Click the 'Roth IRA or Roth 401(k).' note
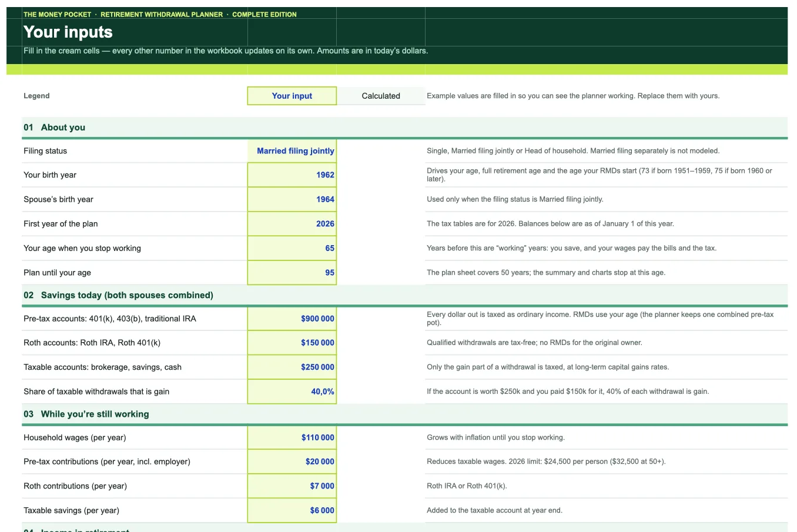Image resolution: width=797 pixels, height=532 pixels. pyautogui.click(x=467, y=486)
